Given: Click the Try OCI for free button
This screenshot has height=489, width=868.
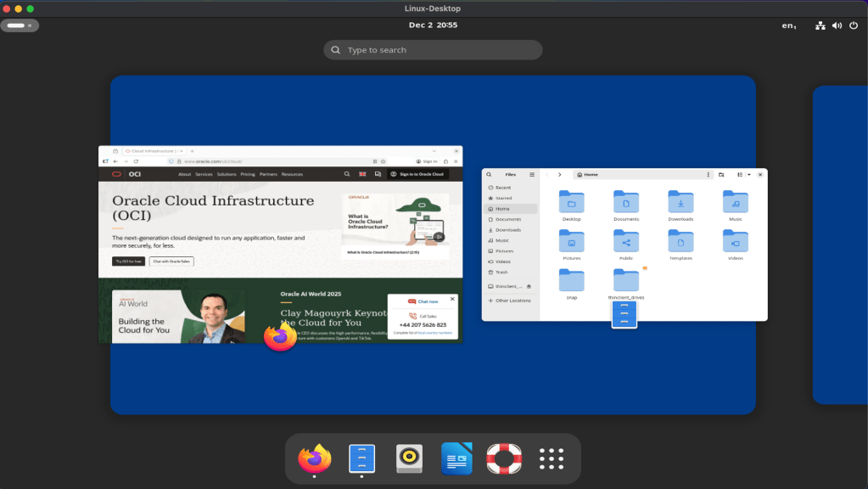Looking at the screenshot, I should tap(128, 261).
